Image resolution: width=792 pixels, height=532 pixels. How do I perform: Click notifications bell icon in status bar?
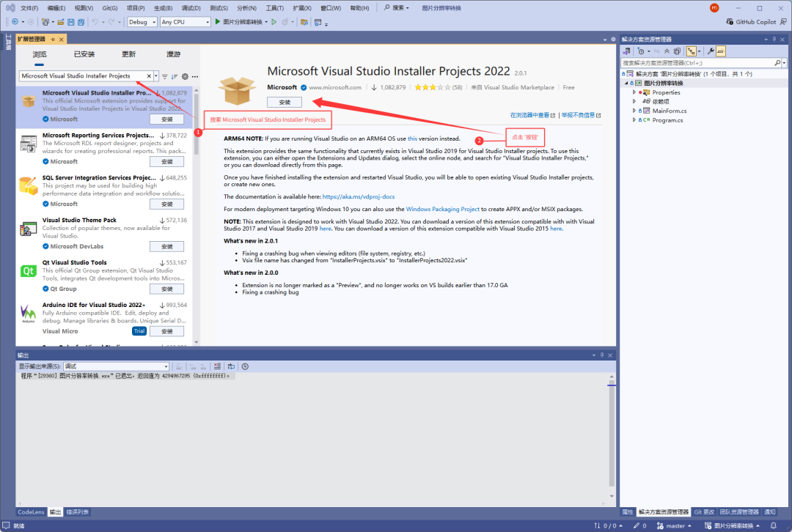tap(774, 525)
